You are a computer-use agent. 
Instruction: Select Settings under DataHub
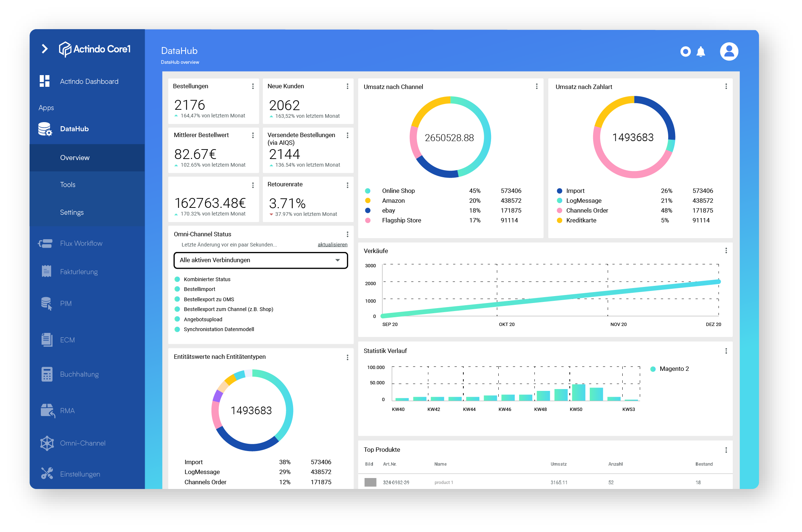click(72, 212)
